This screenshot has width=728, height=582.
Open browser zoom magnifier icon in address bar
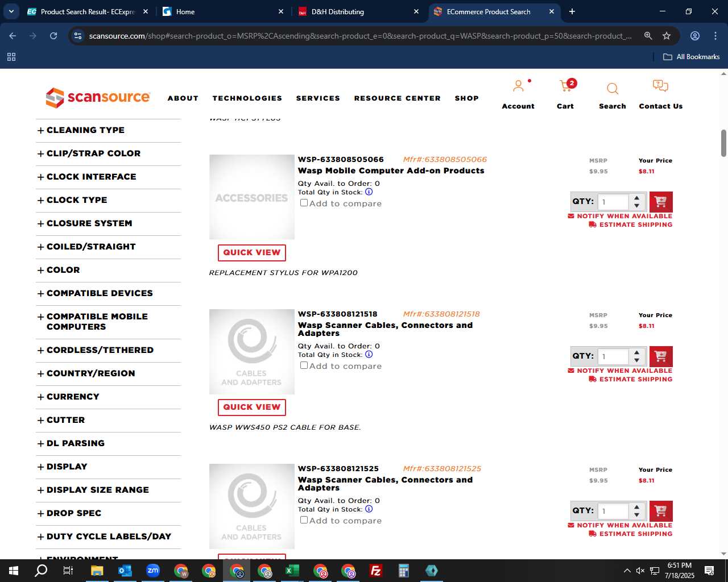(x=648, y=36)
